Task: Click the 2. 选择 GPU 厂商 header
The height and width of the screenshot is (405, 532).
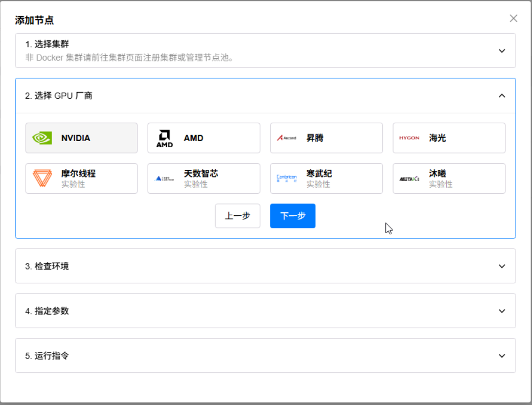Action: [265, 96]
